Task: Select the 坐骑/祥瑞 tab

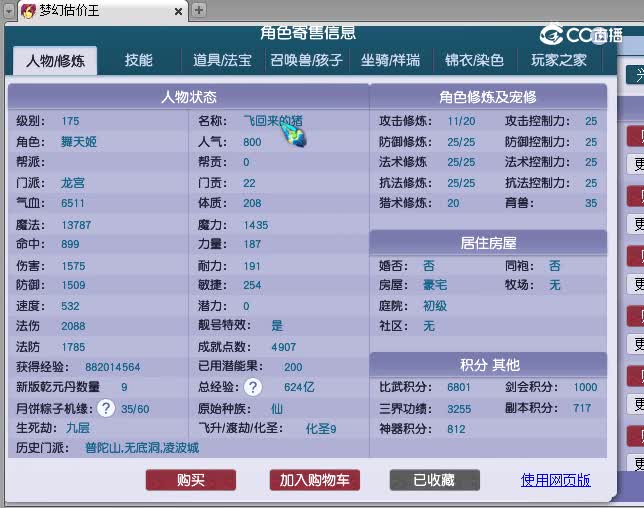Action: [x=390, y=60]
